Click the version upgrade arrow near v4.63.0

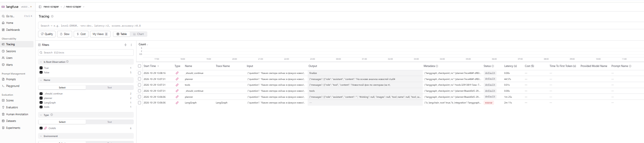[31, 7]
